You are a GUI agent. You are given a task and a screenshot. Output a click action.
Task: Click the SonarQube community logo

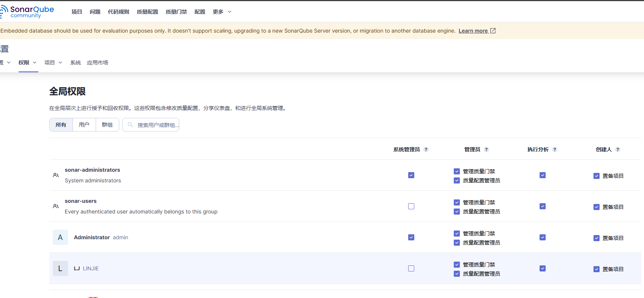27,12
